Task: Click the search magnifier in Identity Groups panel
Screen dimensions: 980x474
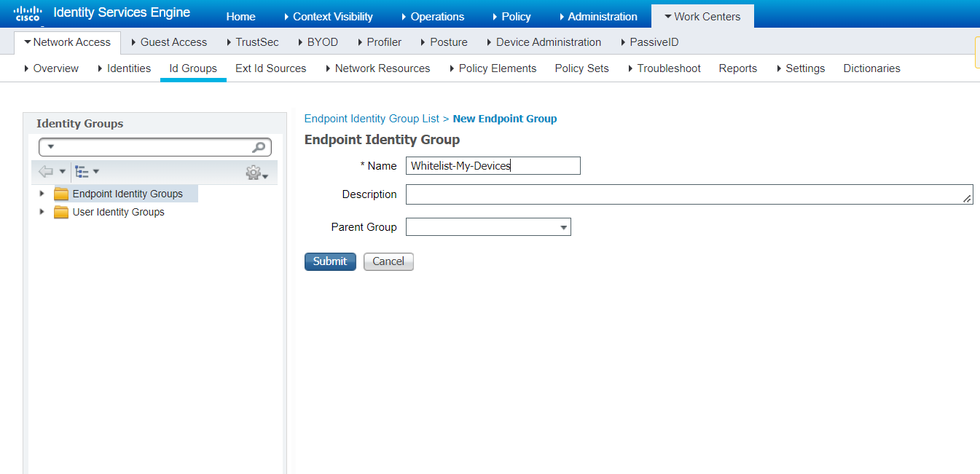Action: point(259,147)
